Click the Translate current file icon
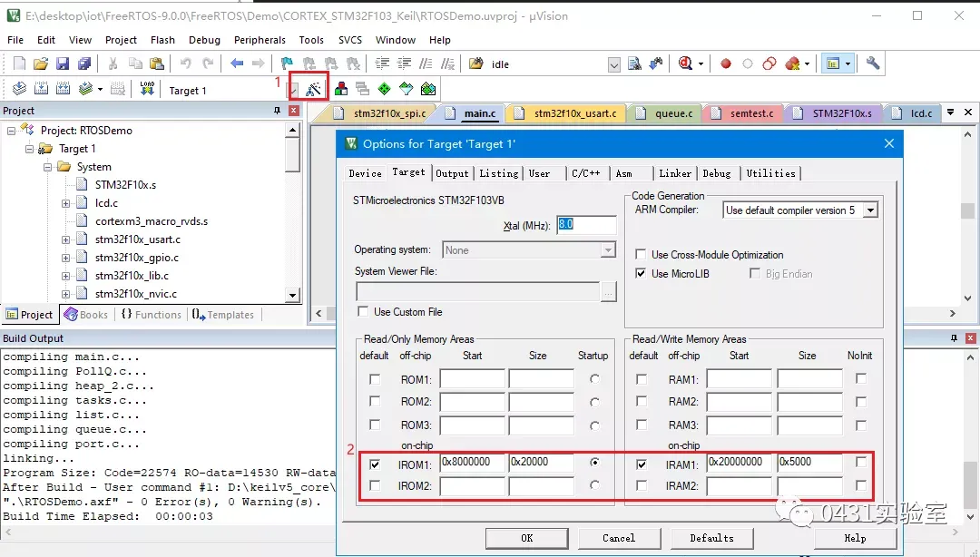This screenshot has height=557, width=980. [19, 89]
